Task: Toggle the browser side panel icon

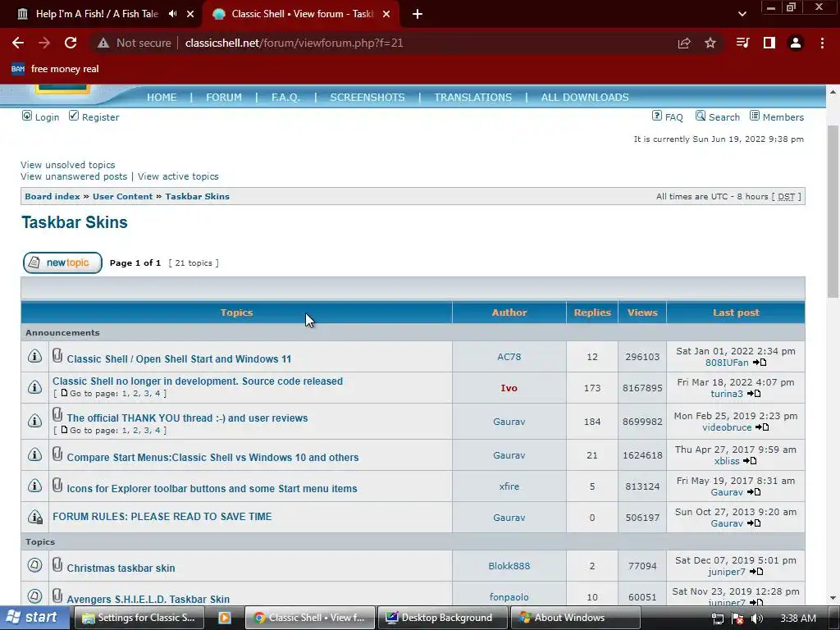Action: 769,43
